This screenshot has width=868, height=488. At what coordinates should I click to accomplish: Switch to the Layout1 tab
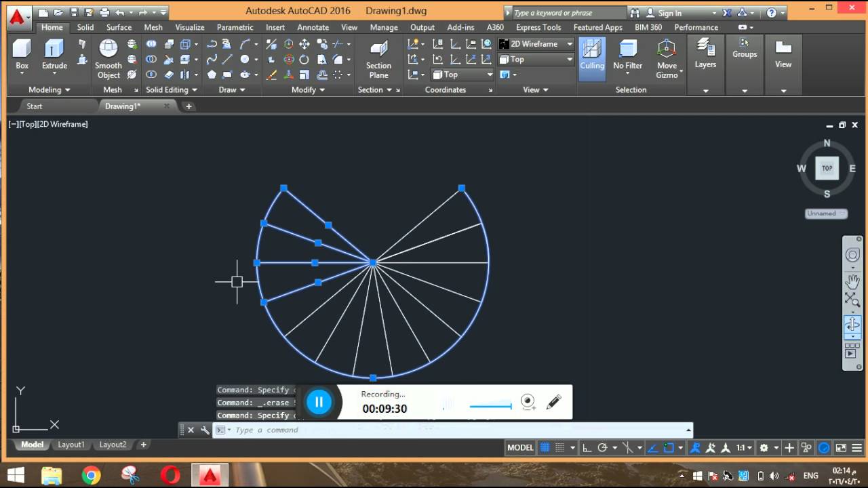click(x=71, y=445)
